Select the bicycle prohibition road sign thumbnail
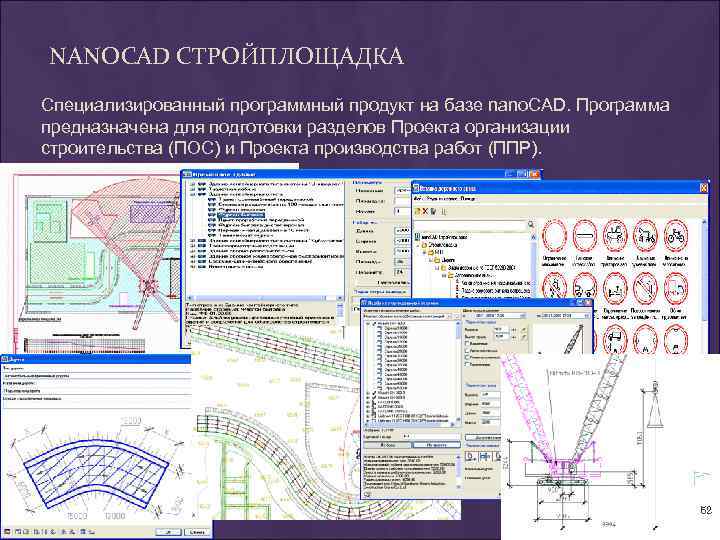720x540 pixels. (675, 236)
